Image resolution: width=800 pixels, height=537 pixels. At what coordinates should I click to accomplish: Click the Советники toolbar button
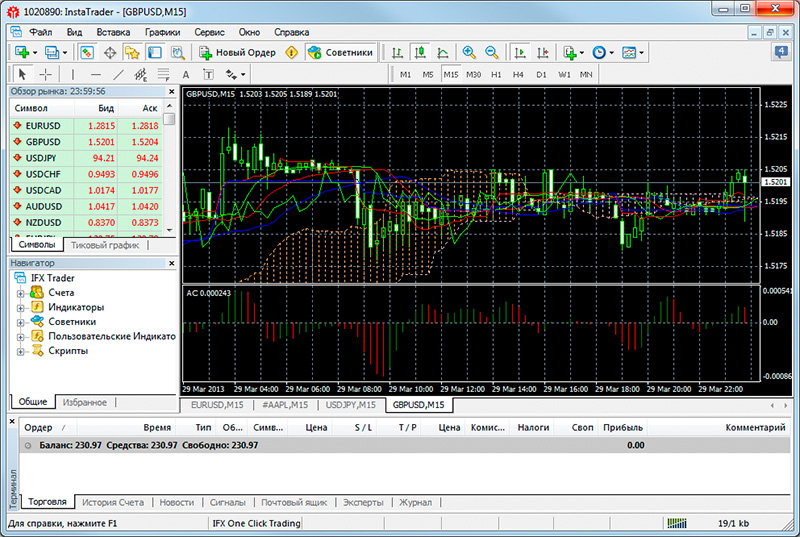tap(341, 52)
